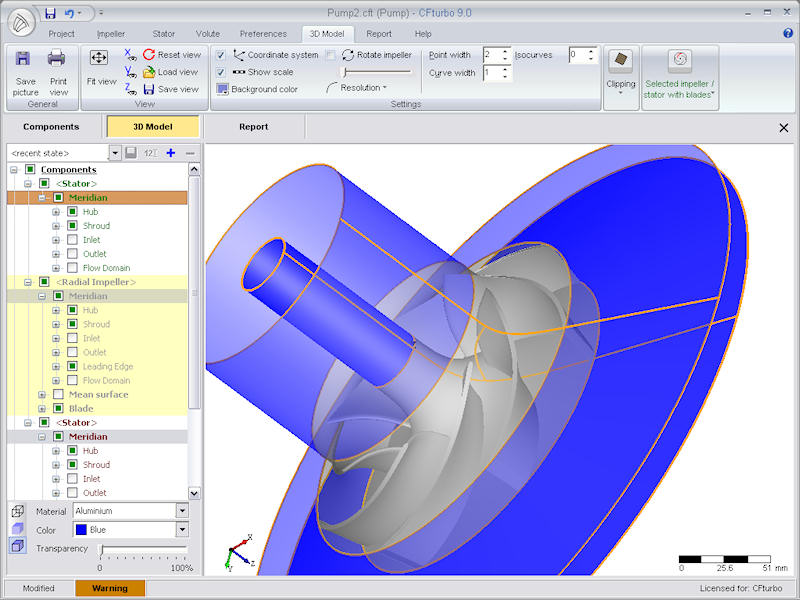Select the wireframe display mode icon
Viewport: 800px width, 600px height.
[17, 511]
